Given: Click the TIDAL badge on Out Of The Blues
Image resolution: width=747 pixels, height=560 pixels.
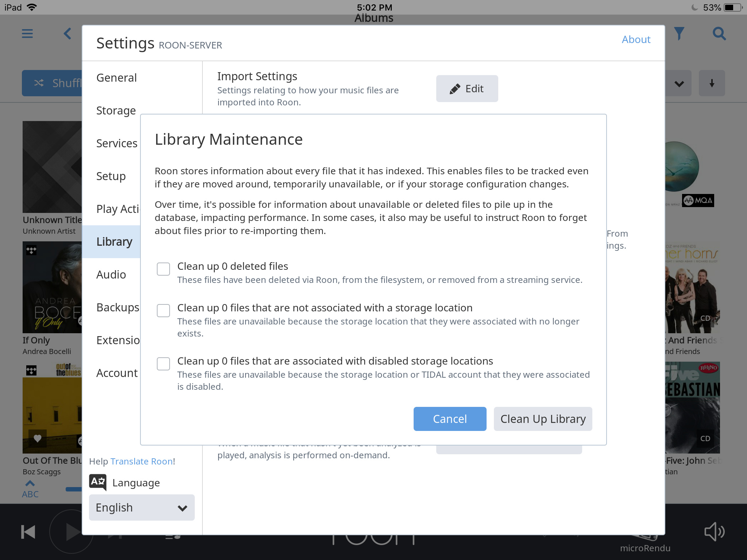Looking at the screenshot, I should point(31,371).
